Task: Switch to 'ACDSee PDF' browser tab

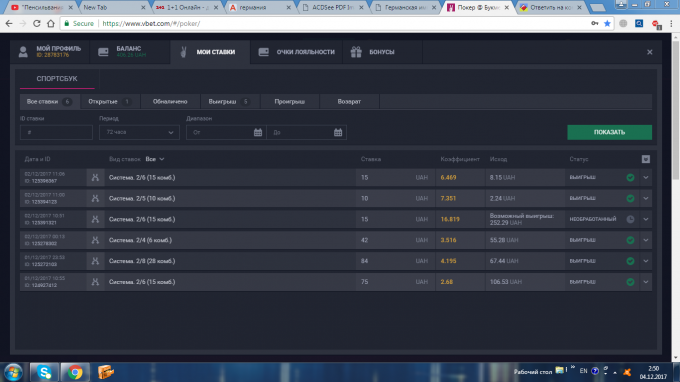Action: click(x=333, y=7)
